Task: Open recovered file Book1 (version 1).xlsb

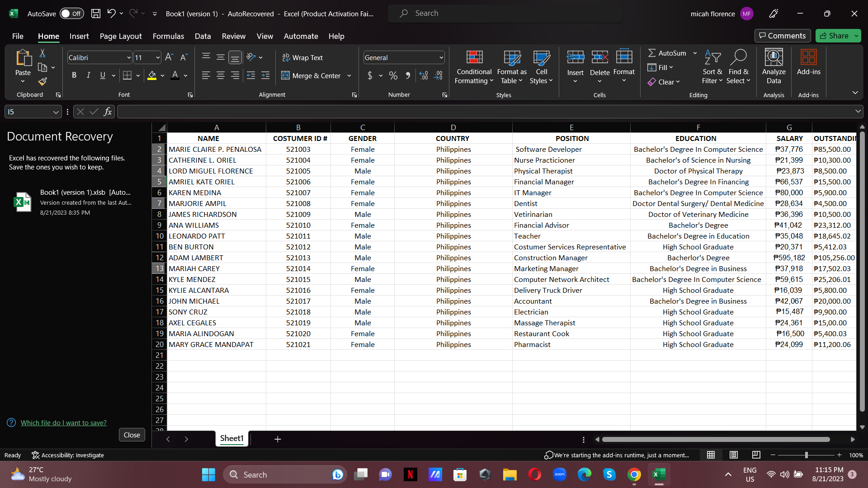Action: (75, 202)
